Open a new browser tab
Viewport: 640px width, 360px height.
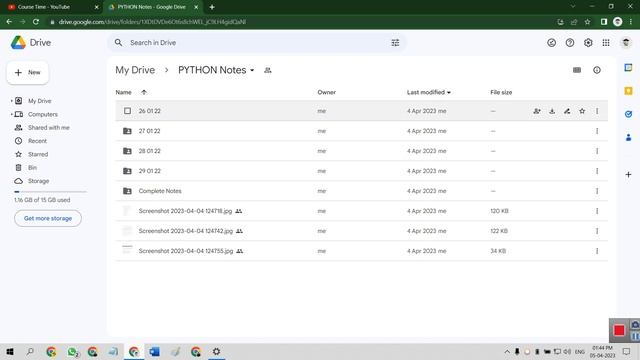click(x=212, y=7)
